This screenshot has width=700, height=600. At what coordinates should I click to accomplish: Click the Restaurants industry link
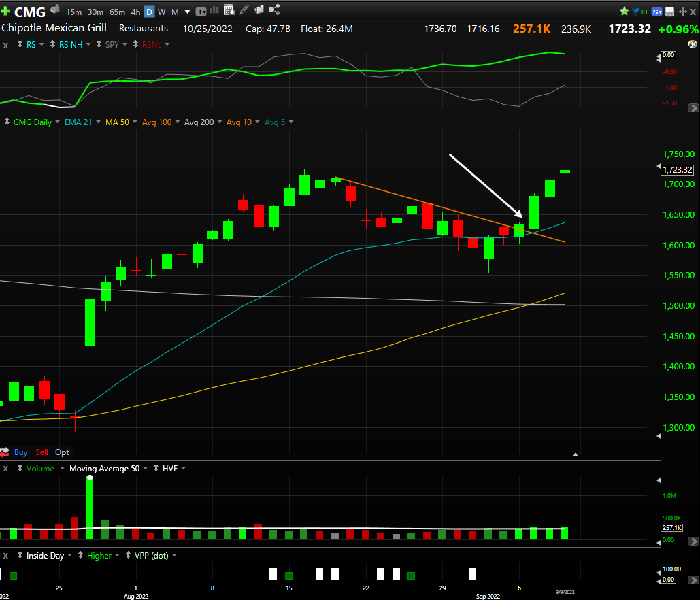(144, 28)
